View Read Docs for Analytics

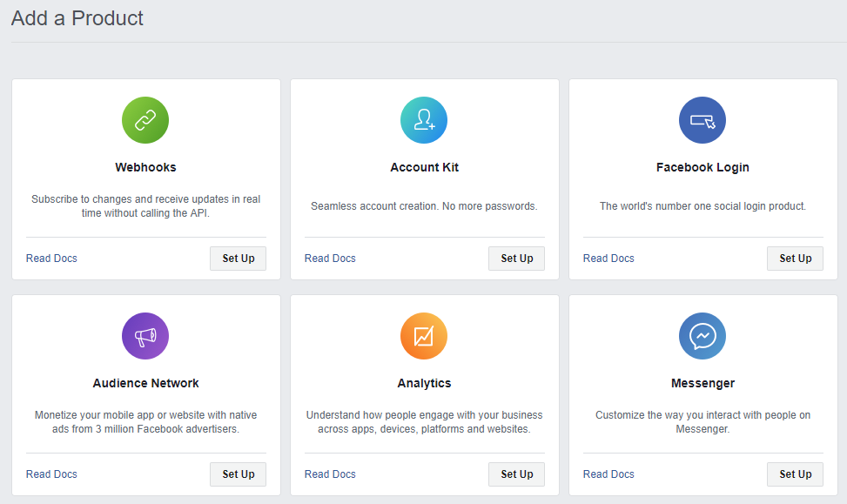(x=330, y=474)
